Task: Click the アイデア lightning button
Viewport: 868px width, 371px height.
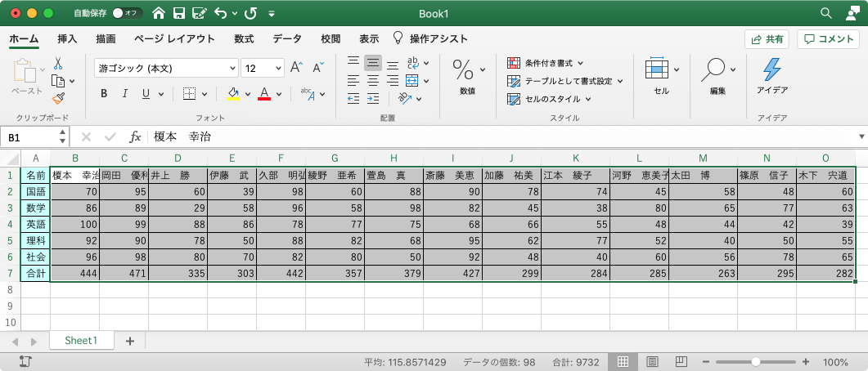Action: 771,76
